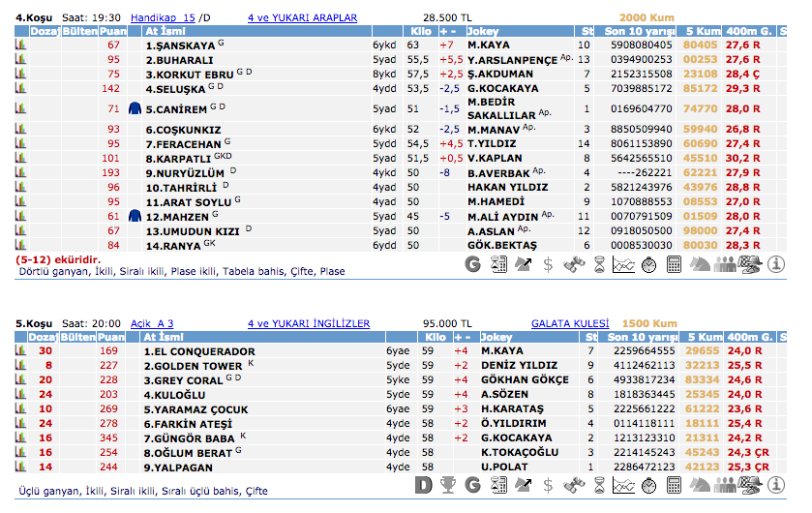
Task: Click the binoculars icon in race 4 toolbar
Action: pyautogui.click(x=574, y=262)
